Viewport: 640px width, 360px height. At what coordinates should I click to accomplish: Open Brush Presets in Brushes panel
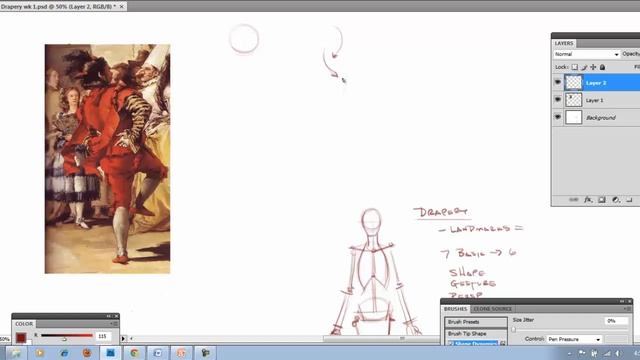pos(476,322)
